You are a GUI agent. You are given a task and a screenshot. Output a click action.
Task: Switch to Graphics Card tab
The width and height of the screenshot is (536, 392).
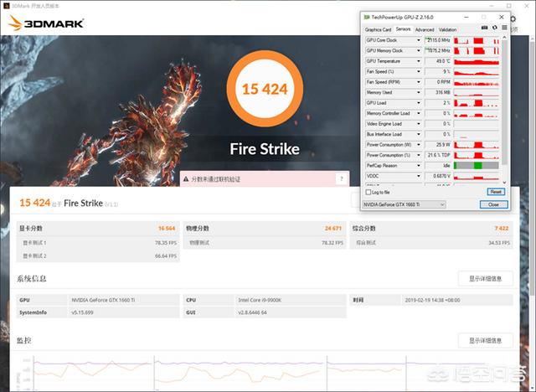pos(378,29)
